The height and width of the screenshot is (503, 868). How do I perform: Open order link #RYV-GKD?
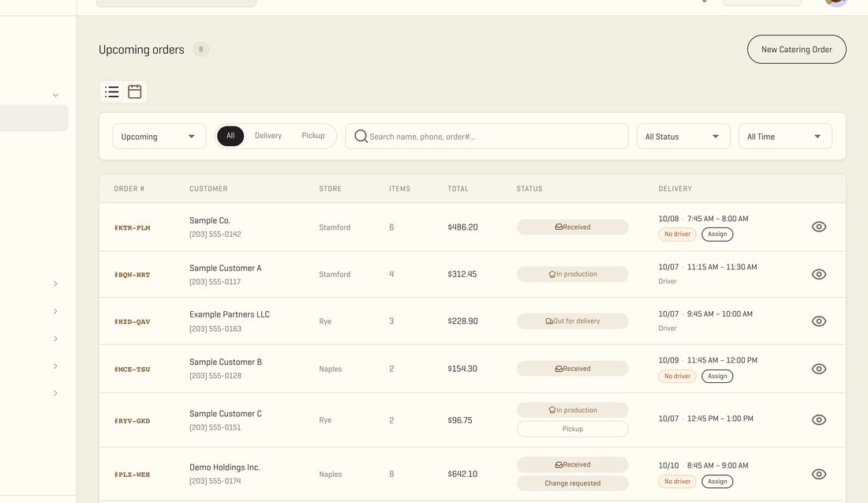click(x=133, y=421)
